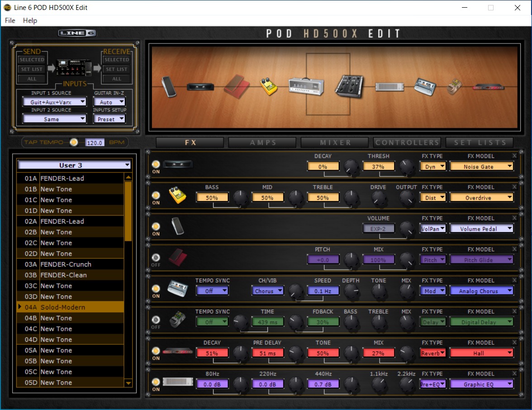
Task: Click the Hall reverb row rack icon
Action: (178, 351)
